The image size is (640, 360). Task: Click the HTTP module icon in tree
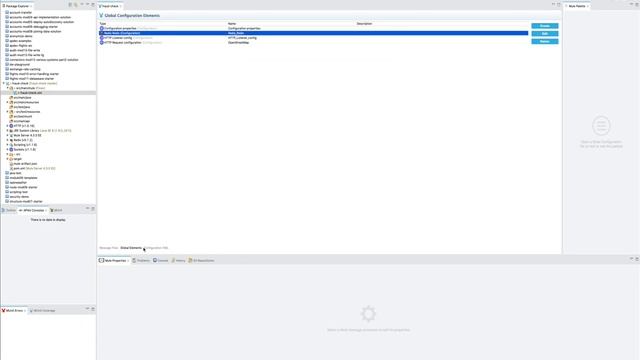click(x=11, y=126)
